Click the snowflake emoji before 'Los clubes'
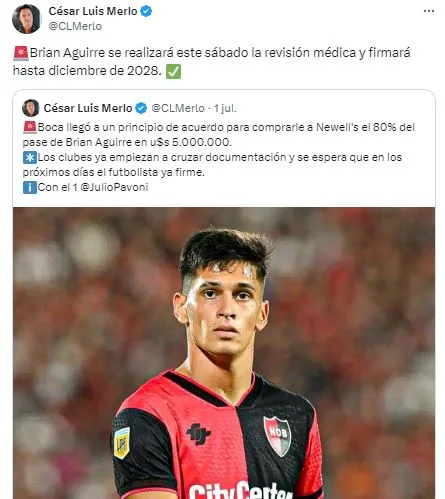 coord(30,158)
